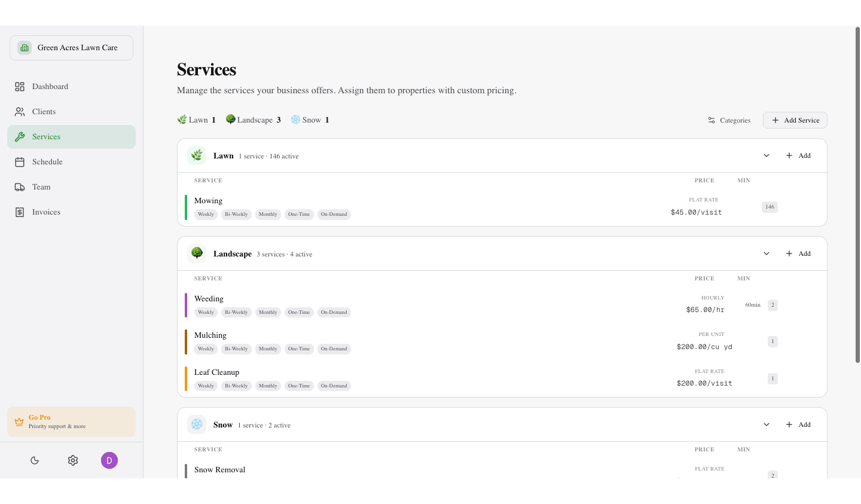The height and width of the screenshot is (504, 861).
Task: Click the Go Pro crown icon
Action: click(x=19, y=422)
